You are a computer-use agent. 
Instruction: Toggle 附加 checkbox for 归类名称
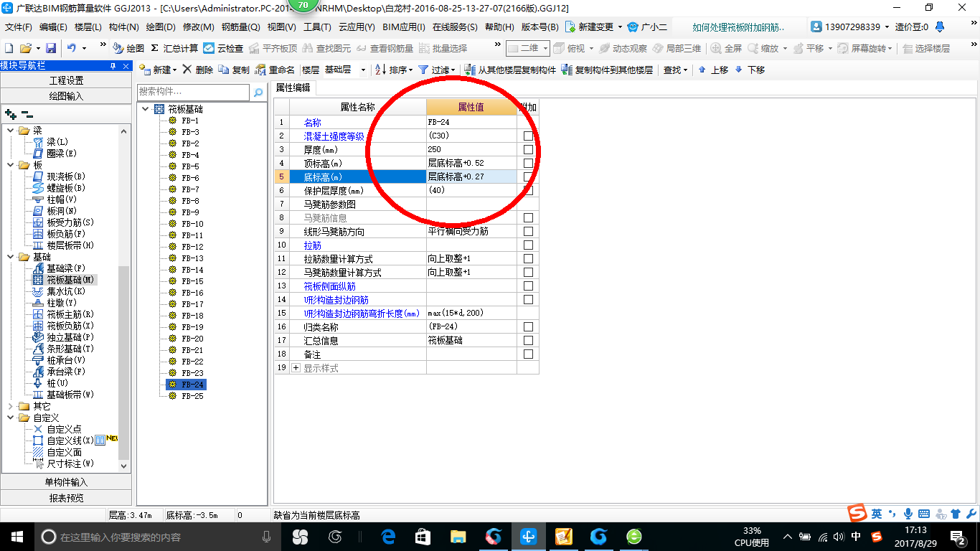(528, 326)
